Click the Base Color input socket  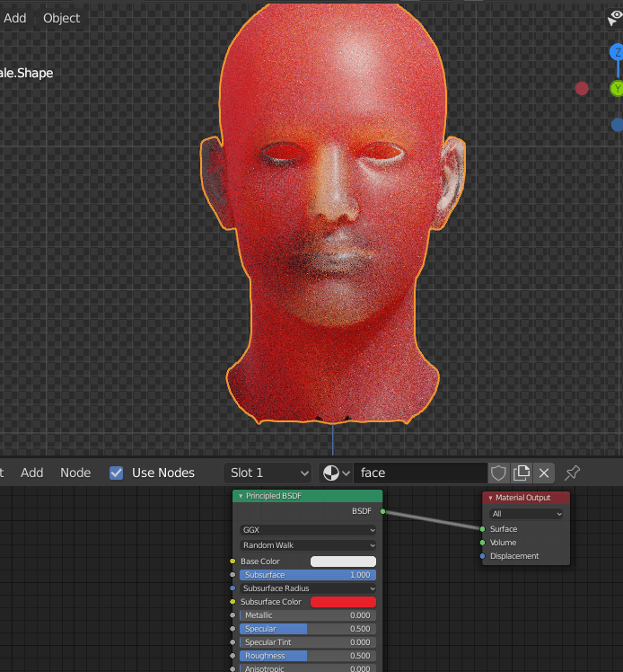tap(233, 561)
